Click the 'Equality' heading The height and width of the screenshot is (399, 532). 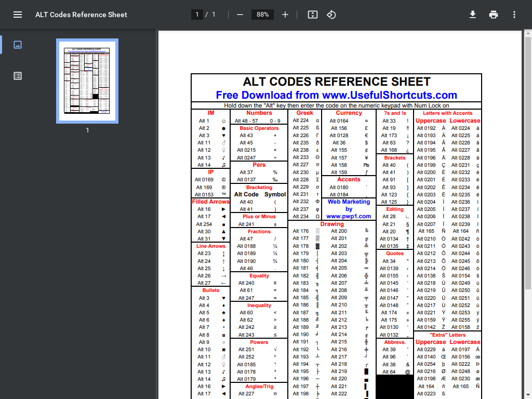pos(259,276)
